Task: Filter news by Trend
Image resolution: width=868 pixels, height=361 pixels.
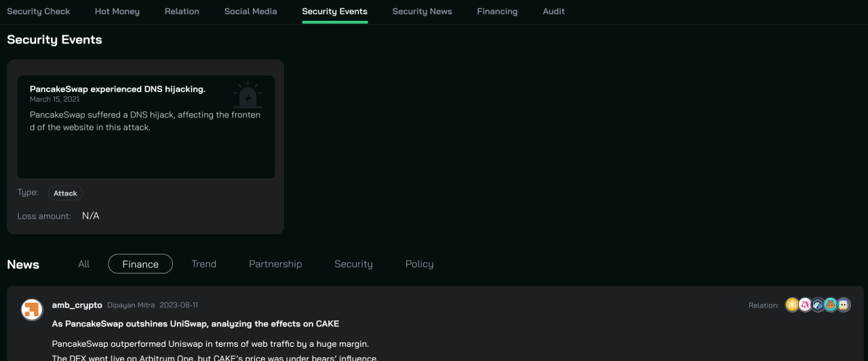Action: tap(204, 264)
